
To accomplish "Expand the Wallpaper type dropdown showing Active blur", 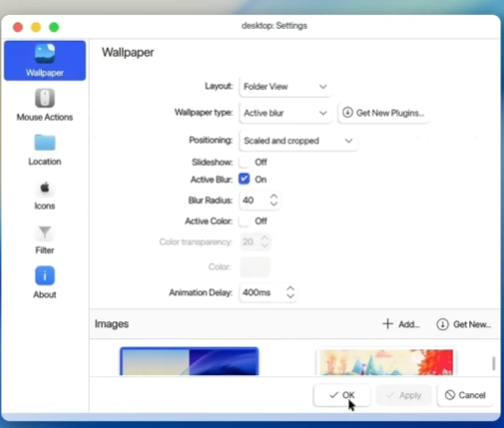I will pyautogui.click(x=285, y=113).
